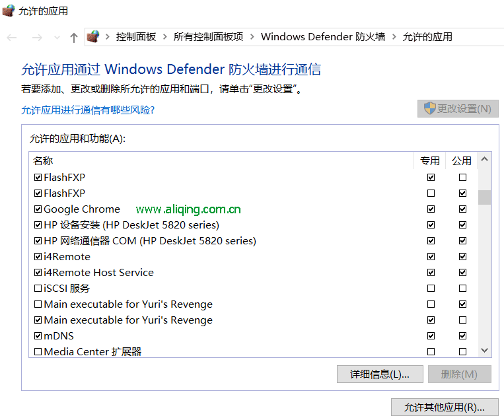Go up one level with the up arrow
This screenshot has width=504, height=420.
tap(74, 38)
